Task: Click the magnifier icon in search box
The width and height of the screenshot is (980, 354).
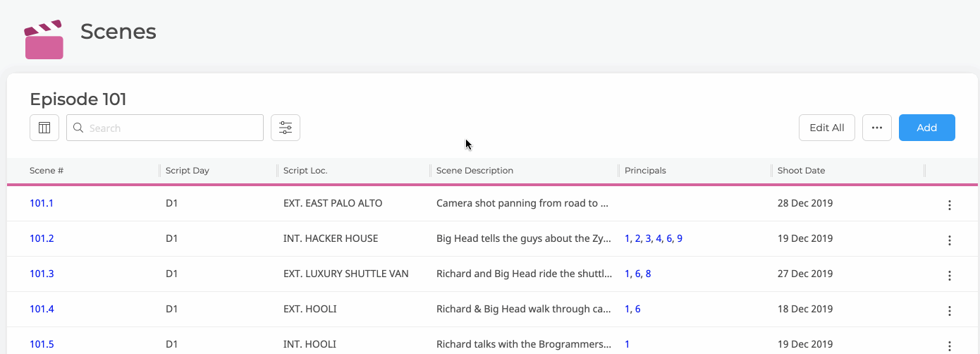Action: pos(78,128)
